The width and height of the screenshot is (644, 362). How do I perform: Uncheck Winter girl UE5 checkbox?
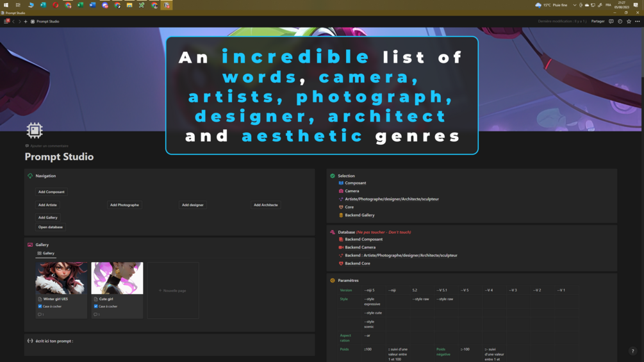pyautogui.click(x=40, y=306)
